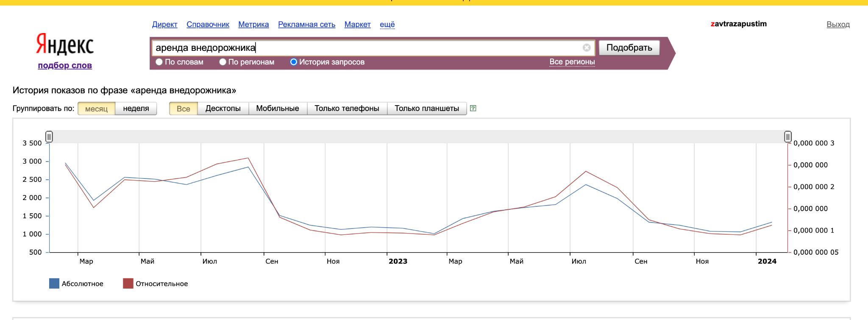Click into the search phrase input field
Viewport: 868px width, 320px height.
(364, 48)
